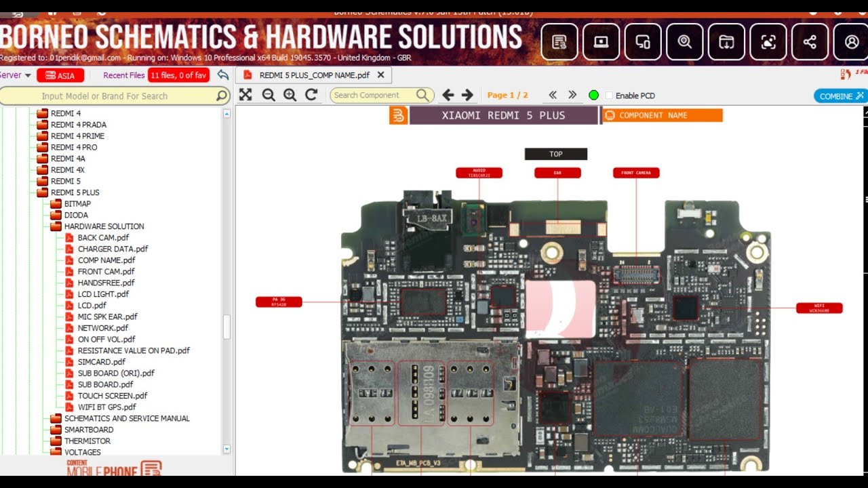Click the tree scrollbar up arrow
This screenshot has width=868, height=488.
tap(226, 114)
